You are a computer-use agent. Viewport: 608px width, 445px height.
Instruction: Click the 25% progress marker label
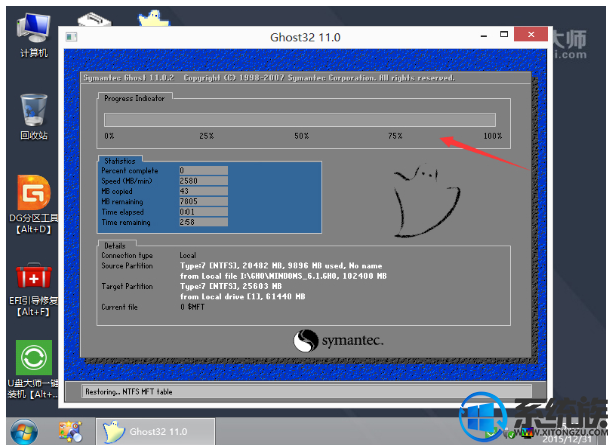pyautogui.click(x=206, y=136)
